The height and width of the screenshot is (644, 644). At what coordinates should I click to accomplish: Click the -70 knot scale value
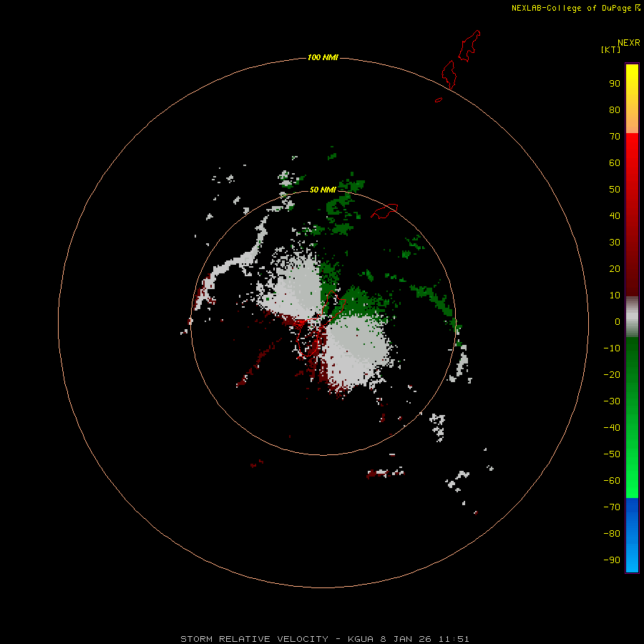(x=612, y=507)
